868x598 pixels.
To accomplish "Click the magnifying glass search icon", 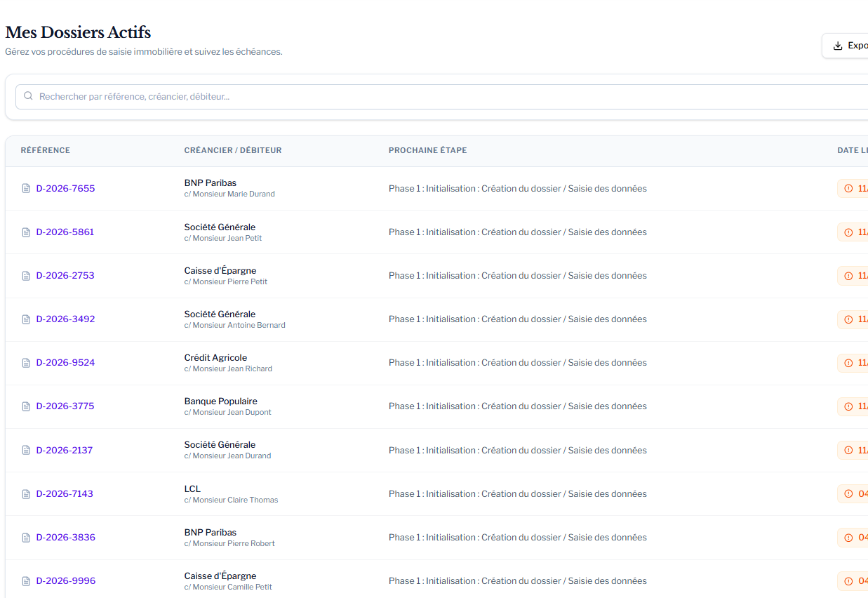I will tap(28, 95).
